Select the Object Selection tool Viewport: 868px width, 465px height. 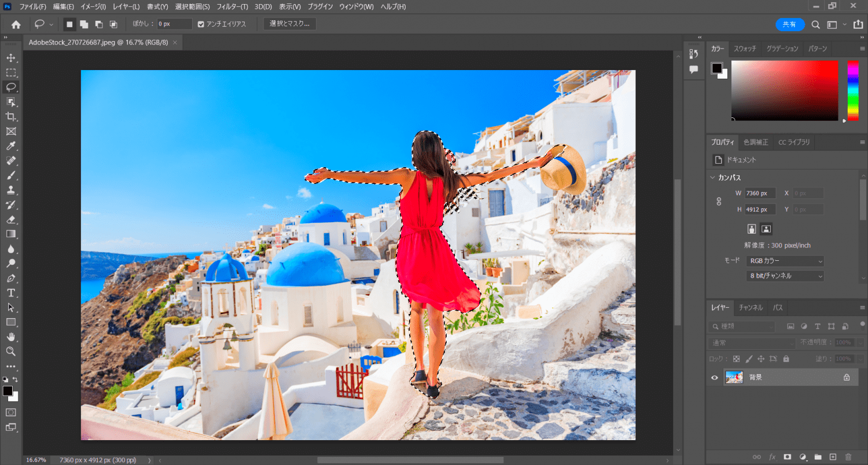tap(10, 102)
